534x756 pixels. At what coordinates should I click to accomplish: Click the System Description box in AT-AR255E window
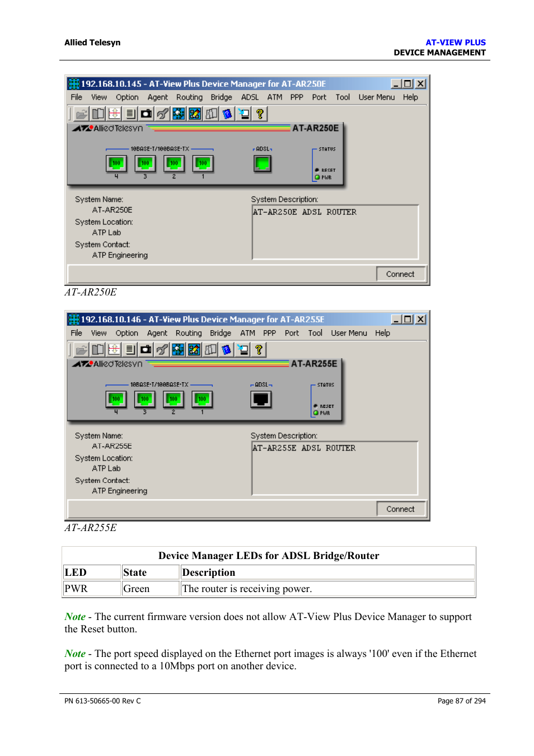(335, 468)
